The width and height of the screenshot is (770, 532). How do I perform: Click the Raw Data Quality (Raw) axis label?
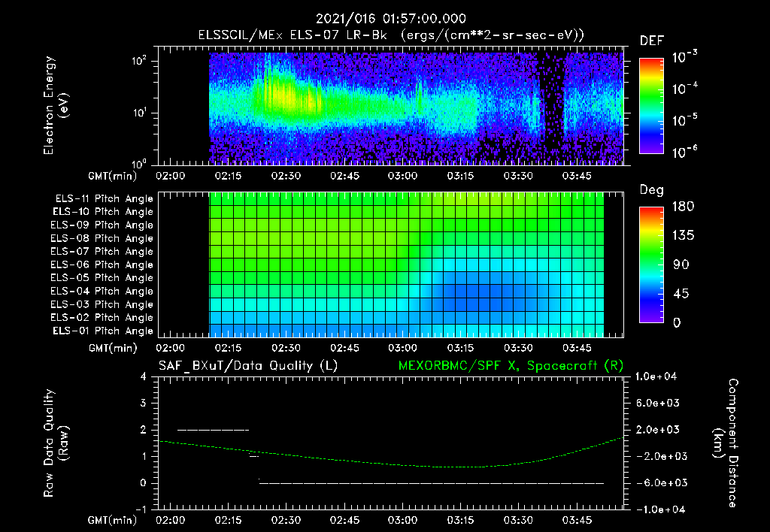click(56, 443)
